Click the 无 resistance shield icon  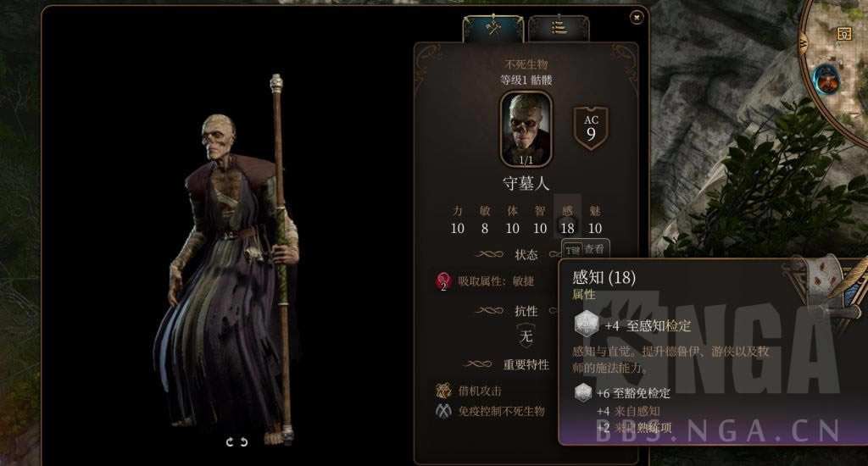click(526, 336)
